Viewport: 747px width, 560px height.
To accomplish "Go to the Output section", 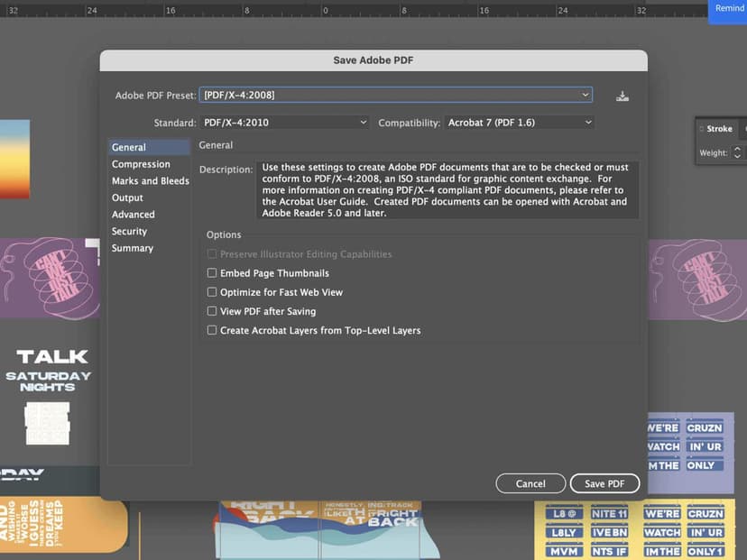I will (127, 197).
